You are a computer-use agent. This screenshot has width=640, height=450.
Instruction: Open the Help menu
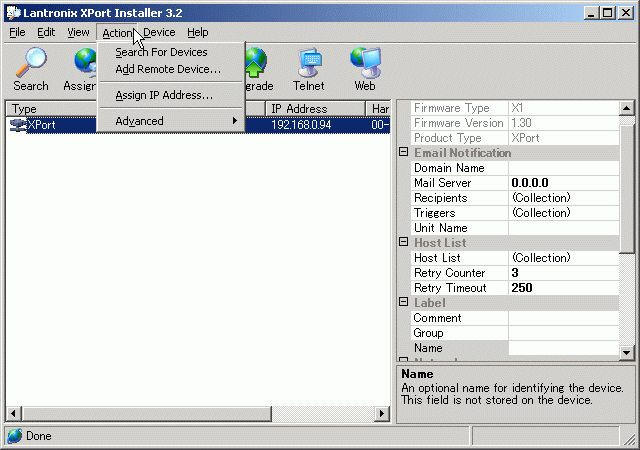[x=198, y=32]
